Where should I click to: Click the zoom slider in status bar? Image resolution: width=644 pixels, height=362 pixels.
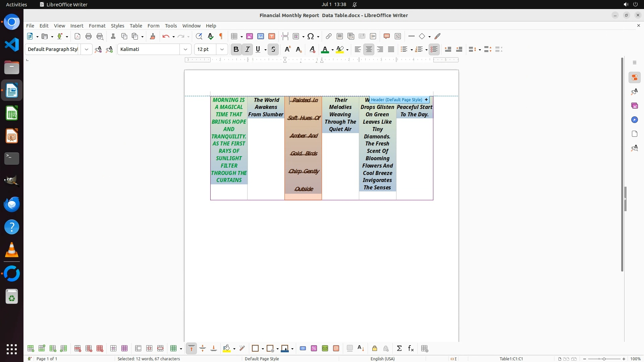pos(604,359)
